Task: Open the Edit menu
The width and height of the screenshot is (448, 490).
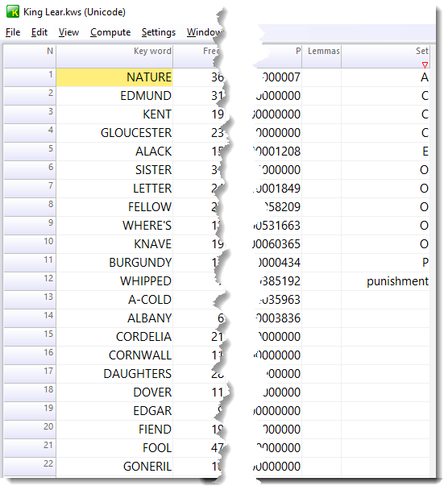Action: [39, 32]
